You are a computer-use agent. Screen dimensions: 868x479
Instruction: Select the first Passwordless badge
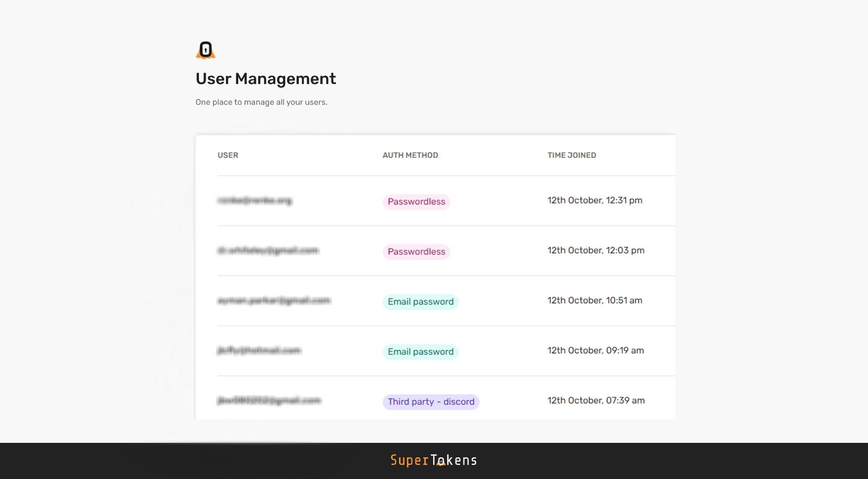(x=416, y=202)
